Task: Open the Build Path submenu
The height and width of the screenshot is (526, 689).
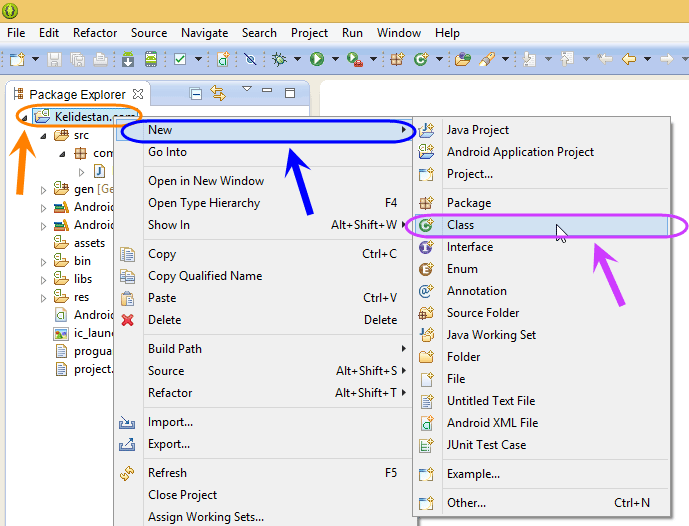Action: (263, 349)
